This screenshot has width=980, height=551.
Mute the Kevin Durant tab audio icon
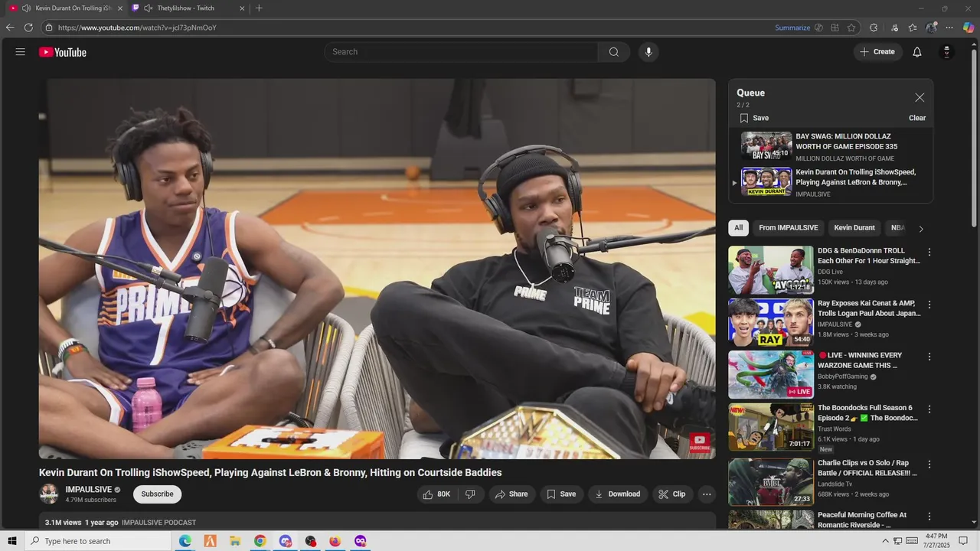pos(26,8)
